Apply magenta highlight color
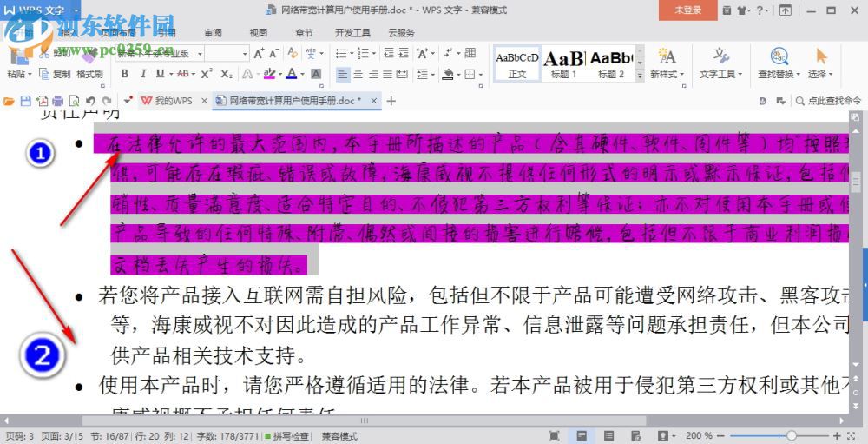 coord(270,74)
